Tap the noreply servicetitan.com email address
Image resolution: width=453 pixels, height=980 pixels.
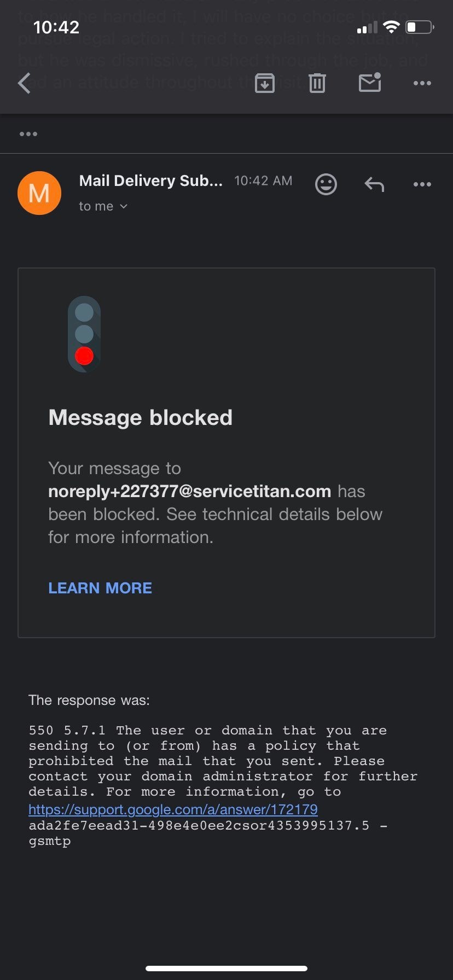(x=190, y=491)
